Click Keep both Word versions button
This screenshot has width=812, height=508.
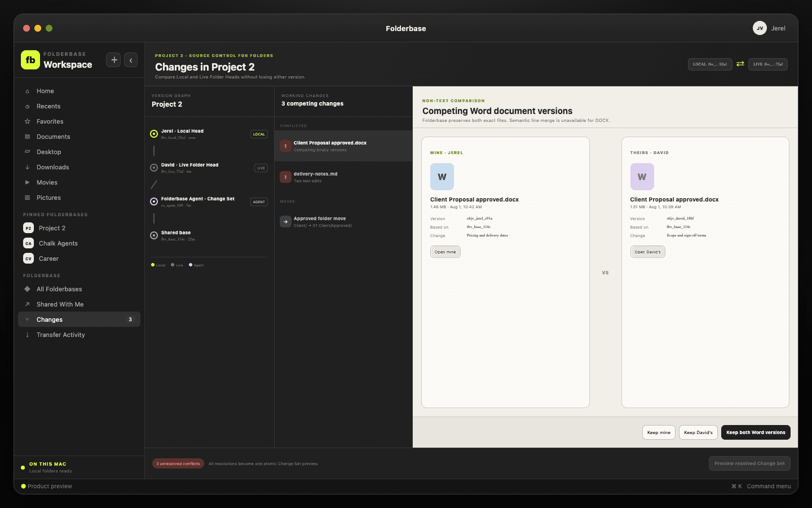pos(756,432)
